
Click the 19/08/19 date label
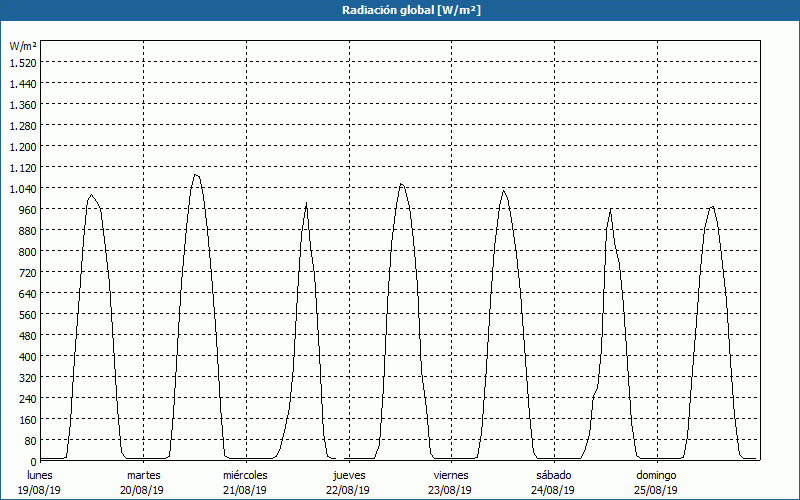click(40, 490)
